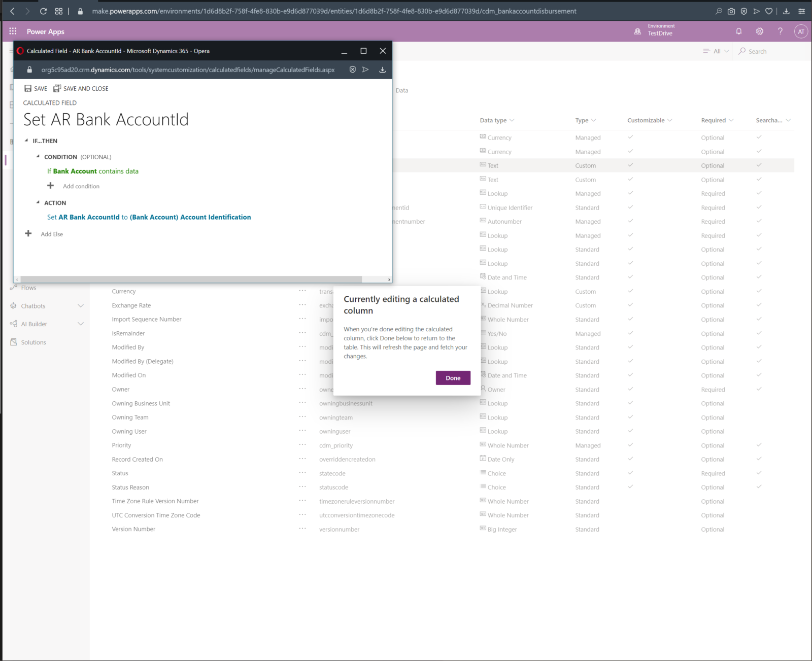Click Save and Close
The width and height of the screenshot is (812, 661).
point(81,88)
